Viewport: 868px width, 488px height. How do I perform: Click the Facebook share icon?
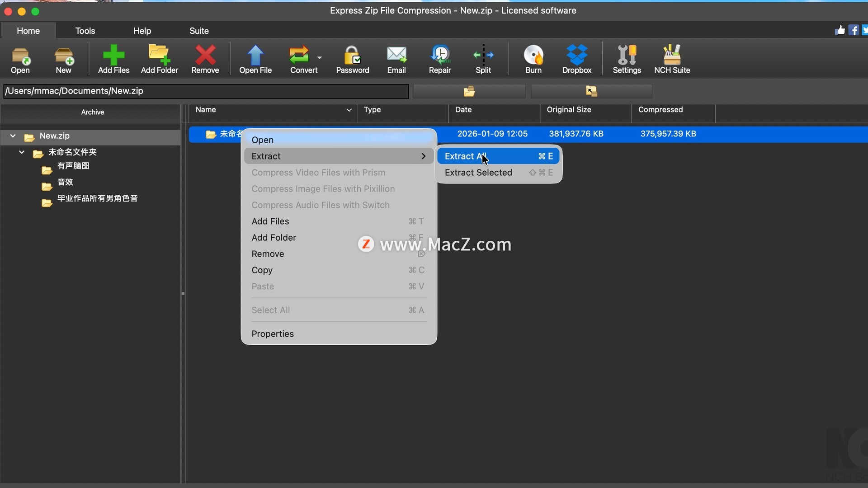point(853,30)
